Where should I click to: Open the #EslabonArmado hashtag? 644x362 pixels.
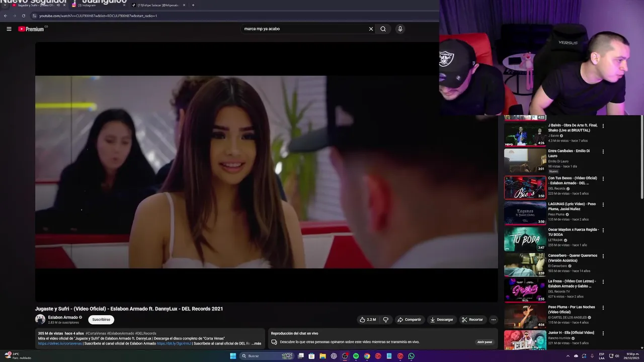click(120, 333)
